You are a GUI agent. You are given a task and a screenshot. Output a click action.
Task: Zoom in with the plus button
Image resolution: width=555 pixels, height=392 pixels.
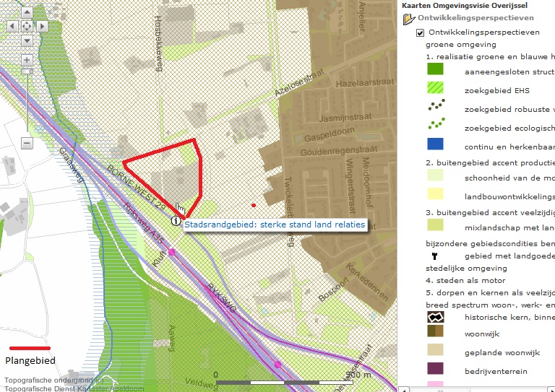tap(27, 60)
